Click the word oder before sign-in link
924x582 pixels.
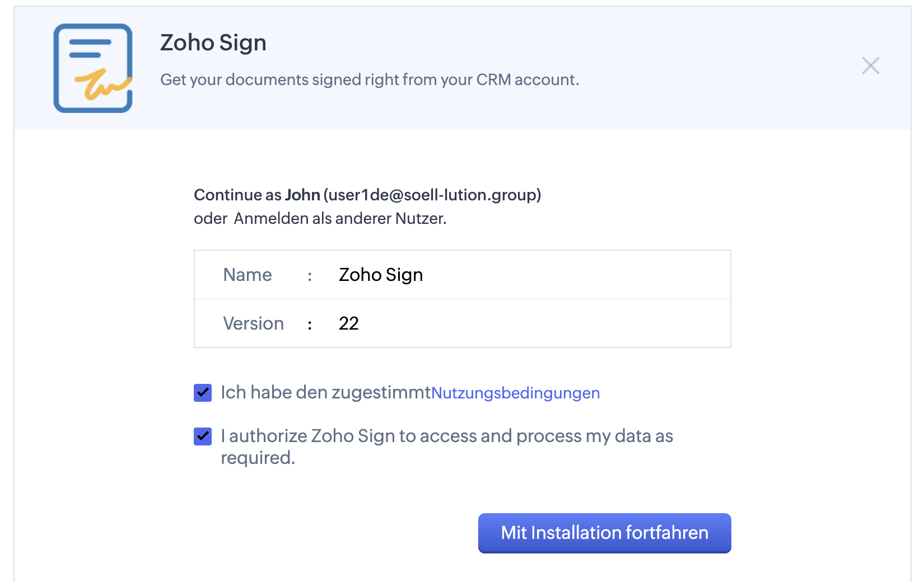pos(211,218)
